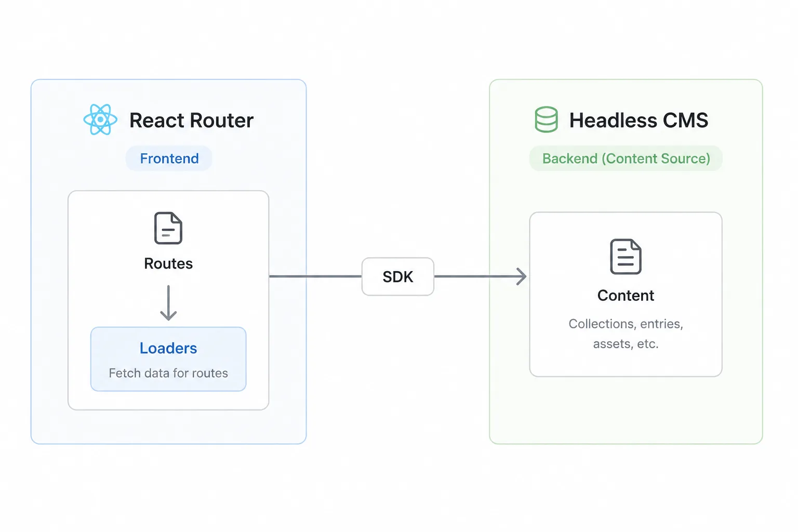Viewport: 798px width, 532px height.
Task: Click the React atom logo icon
Action: coord(100,119)
